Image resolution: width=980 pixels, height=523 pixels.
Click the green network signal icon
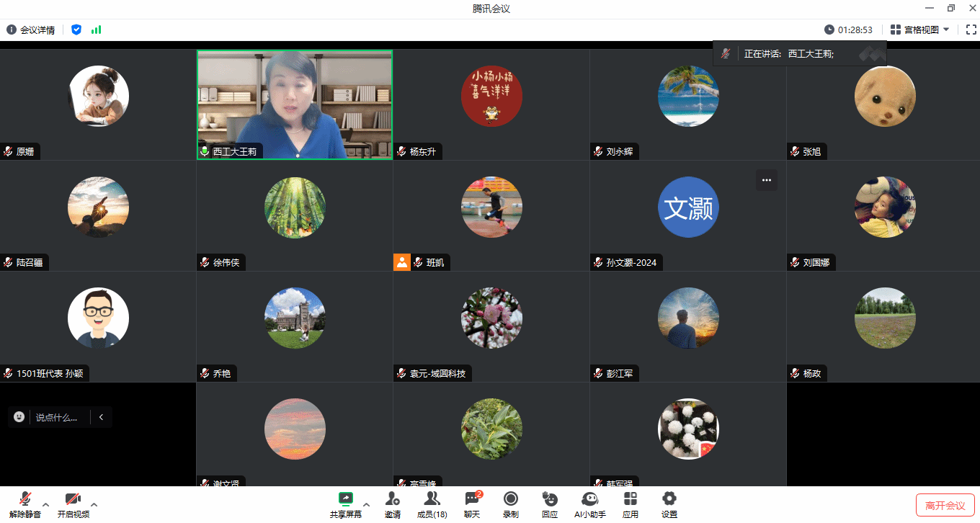coord(96,30)
